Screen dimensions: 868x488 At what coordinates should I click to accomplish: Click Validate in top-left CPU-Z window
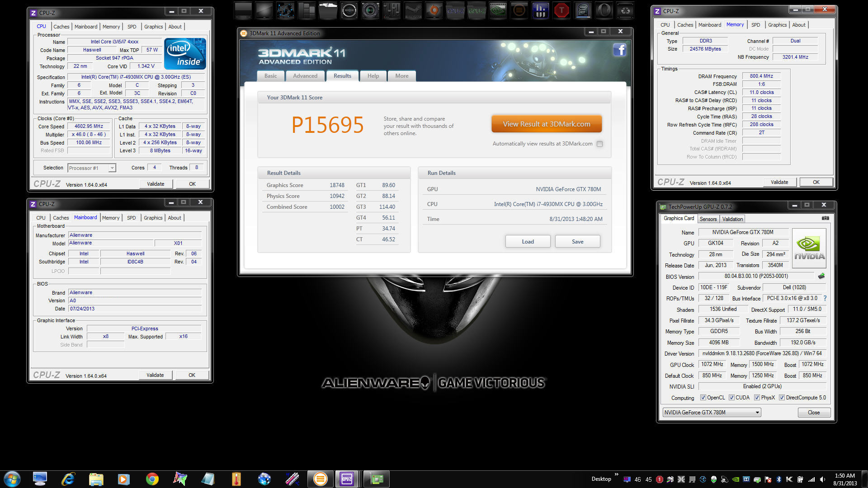coord(156,184)
